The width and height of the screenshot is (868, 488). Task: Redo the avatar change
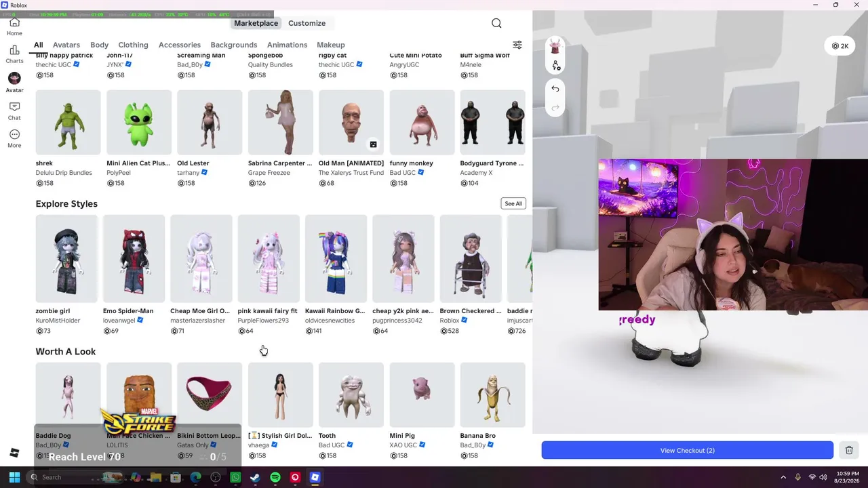tap(555, 107)
